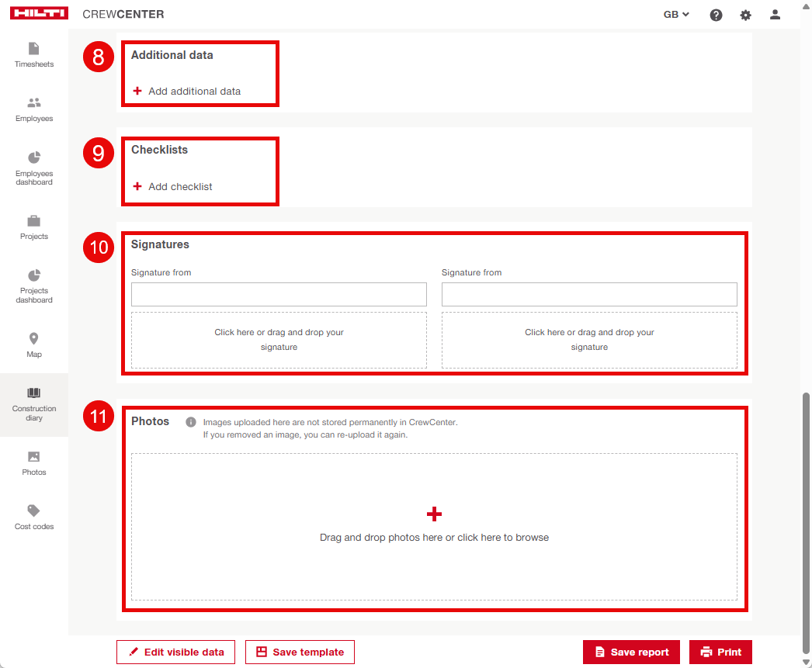The height and width of the screenshot is (668, 812).
Task: Click the help question mark icon
Action: click(x=716, y=15)
